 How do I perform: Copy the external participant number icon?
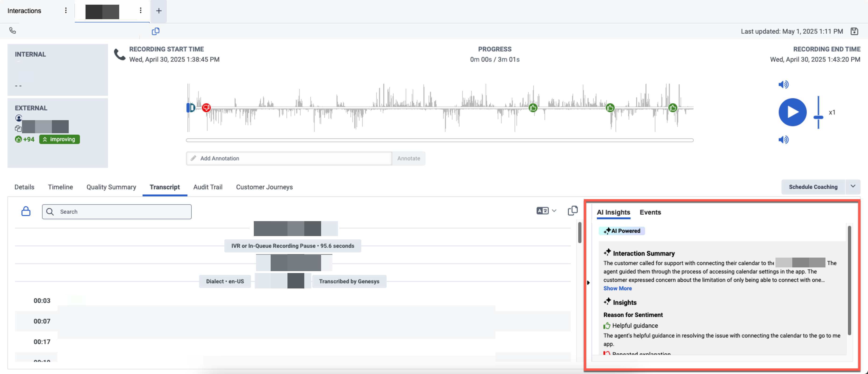click(x=18, y=128)
